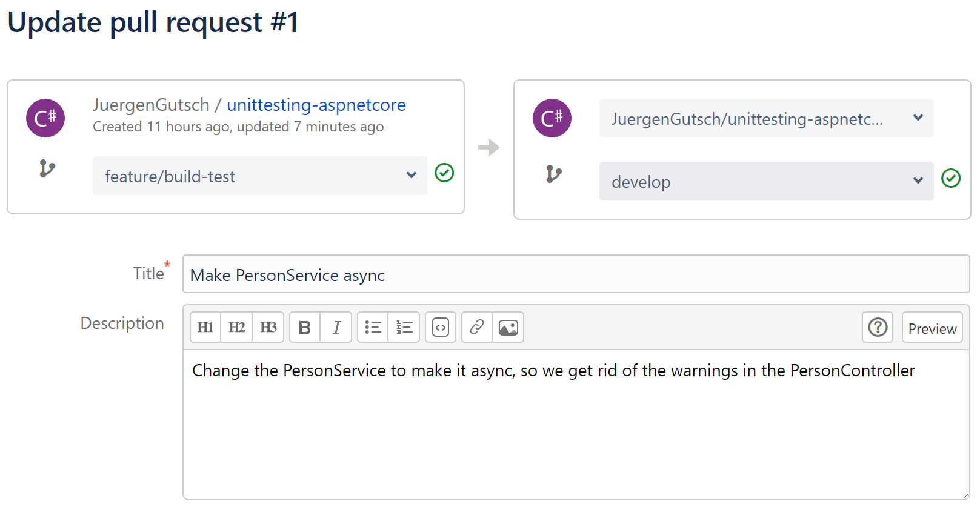Open the unittesting-aspnetcore repository link

316,105
